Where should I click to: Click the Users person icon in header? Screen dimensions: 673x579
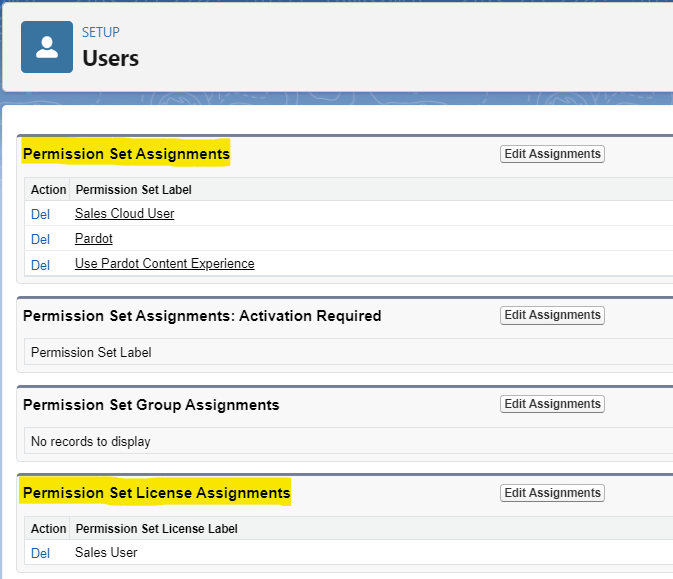pos(47,47)
